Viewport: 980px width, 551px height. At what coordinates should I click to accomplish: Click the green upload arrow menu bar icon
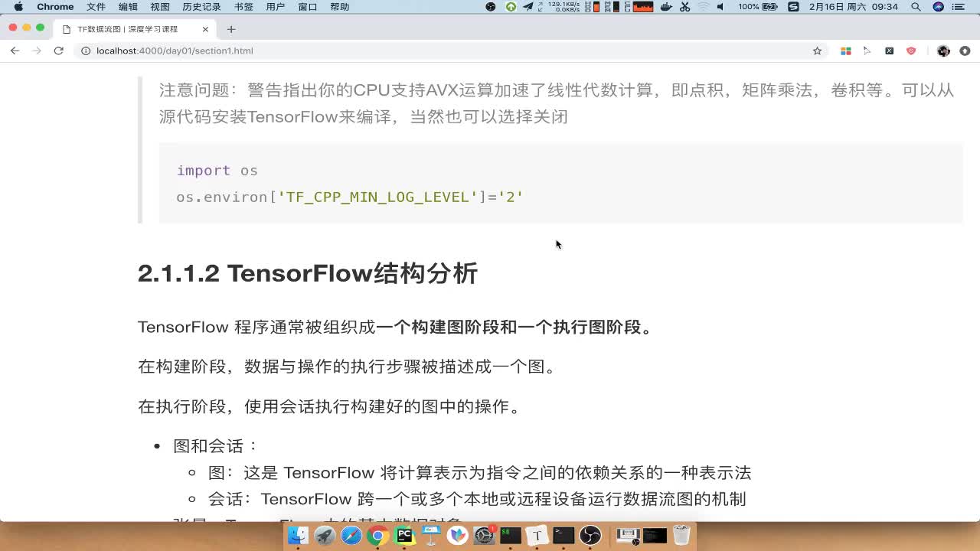pos(511,7)
